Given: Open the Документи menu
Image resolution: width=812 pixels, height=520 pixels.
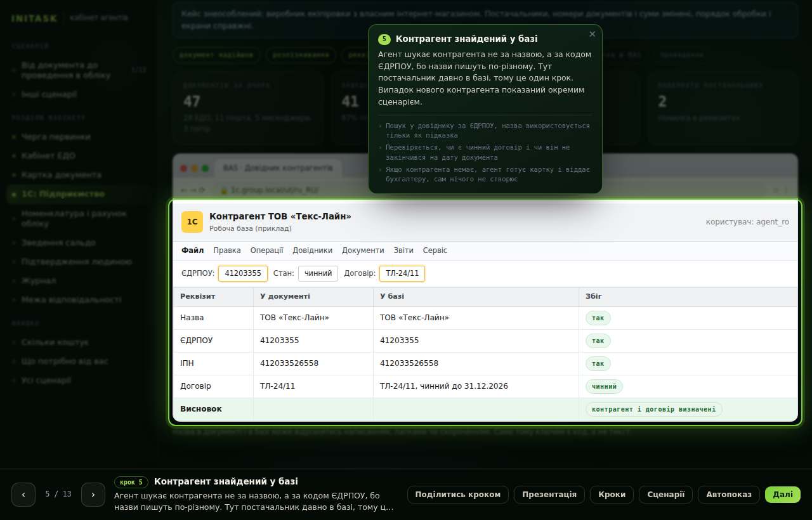Looking at the screenshot, I should point(363,250).
